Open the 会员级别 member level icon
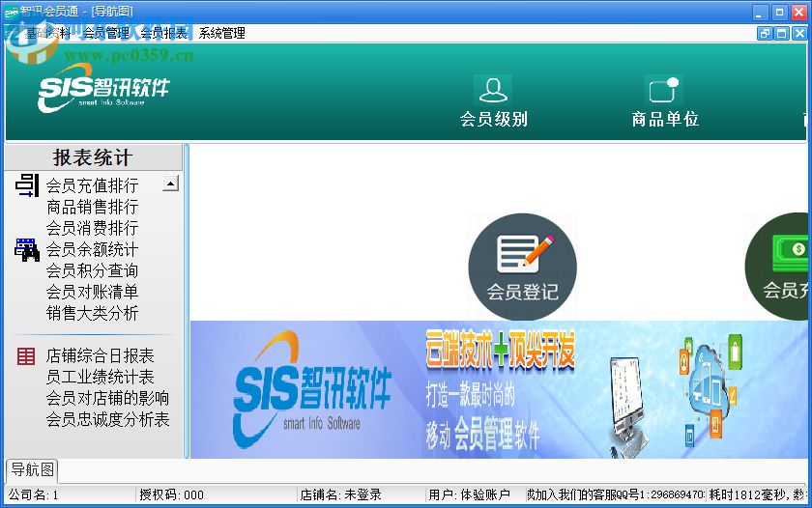The image size is (812, 508). tap(494, 101)
